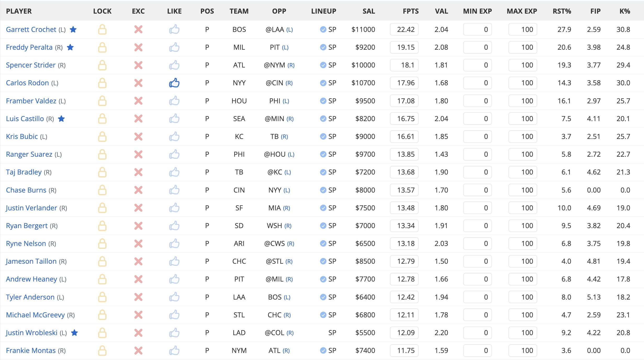The height and width of the screenshot is (360, 644).
Task: Exclude Andrew Heaney X icon
Action: click(138, 279)
